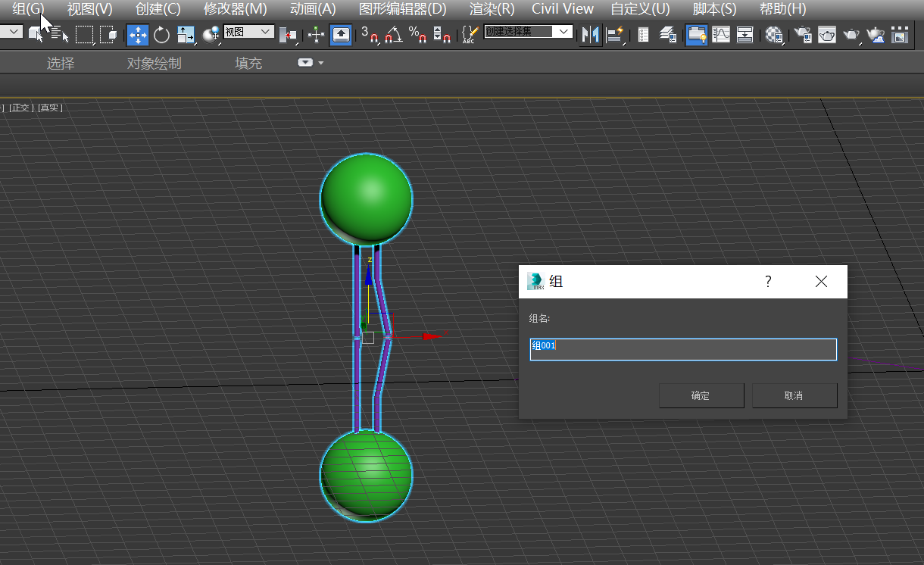Select the bottom green sphere
This screenshot has width=924, height=565.
coord(367,476)
